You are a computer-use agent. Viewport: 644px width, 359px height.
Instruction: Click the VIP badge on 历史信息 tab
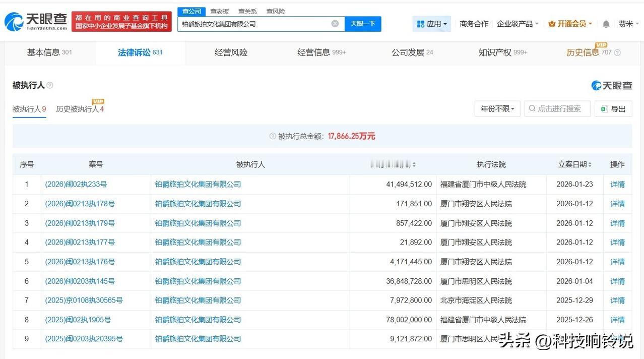click(601, 45)
